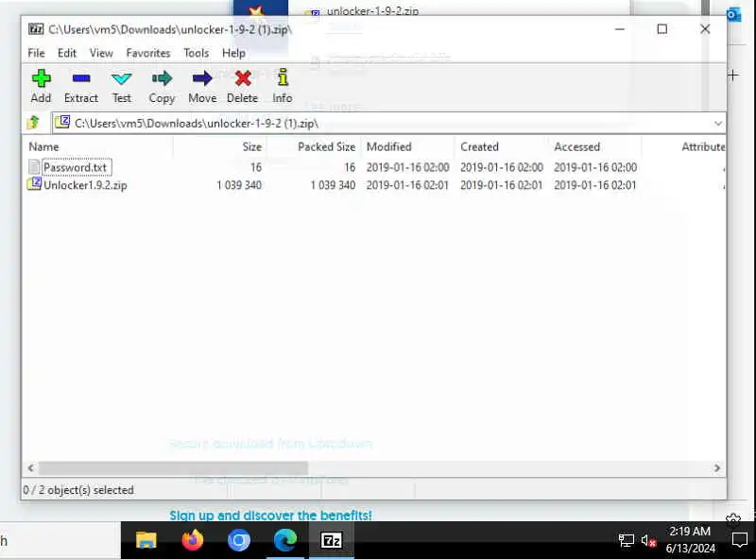The image size is (756, 559).
Task: Maximize the 7-Zip window
Action: point(662,29)
